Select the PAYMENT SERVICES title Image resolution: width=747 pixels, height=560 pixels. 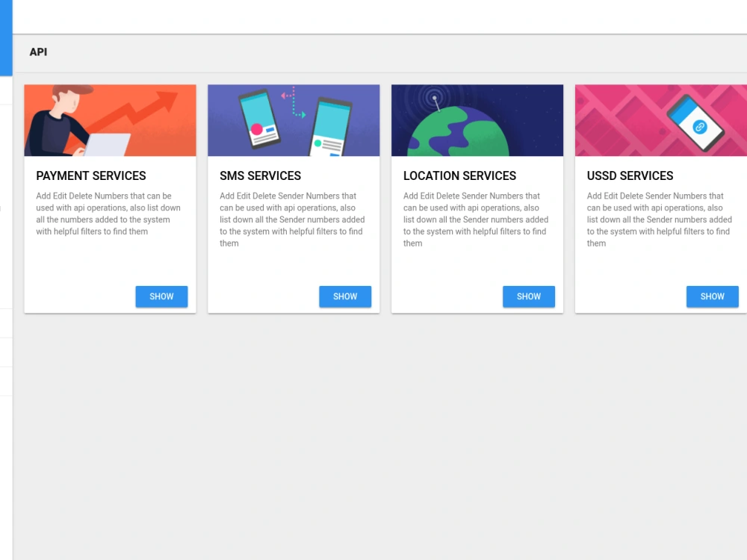pos(91,175)
